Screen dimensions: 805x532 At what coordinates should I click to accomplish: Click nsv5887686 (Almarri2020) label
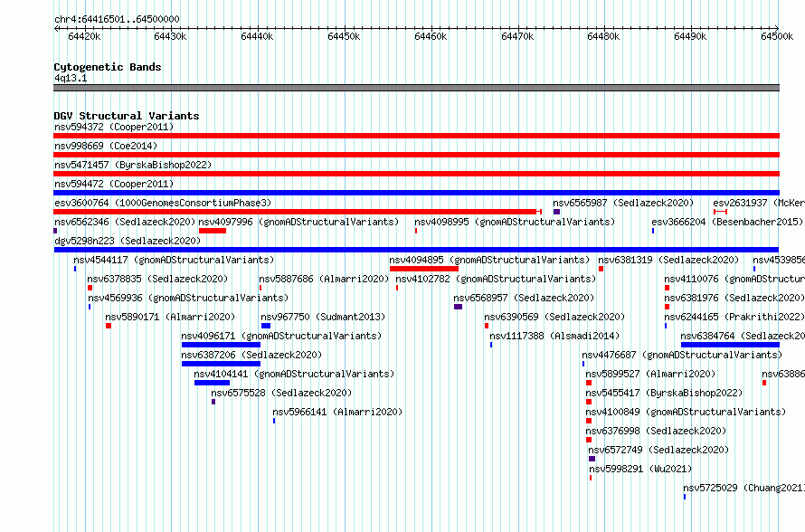325,279
